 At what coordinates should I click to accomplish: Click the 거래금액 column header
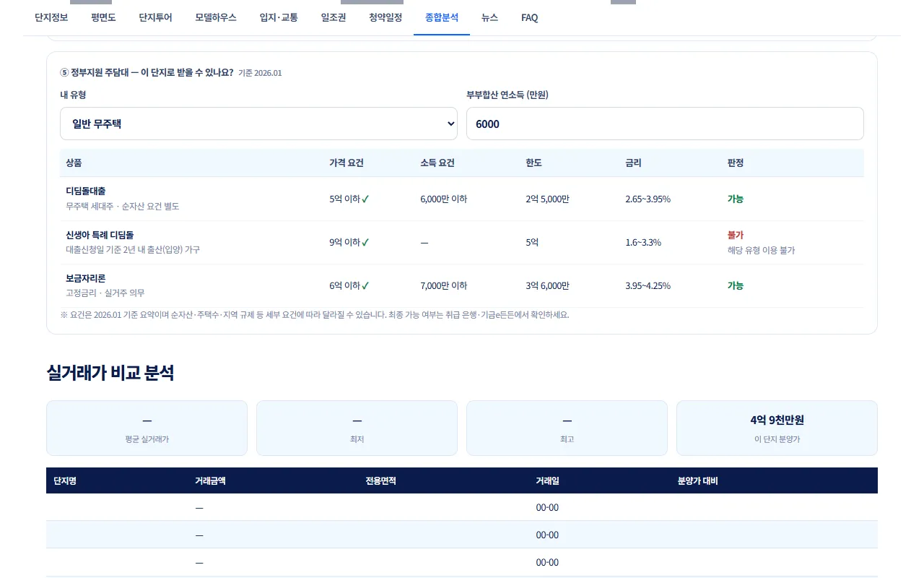(210, 480)
